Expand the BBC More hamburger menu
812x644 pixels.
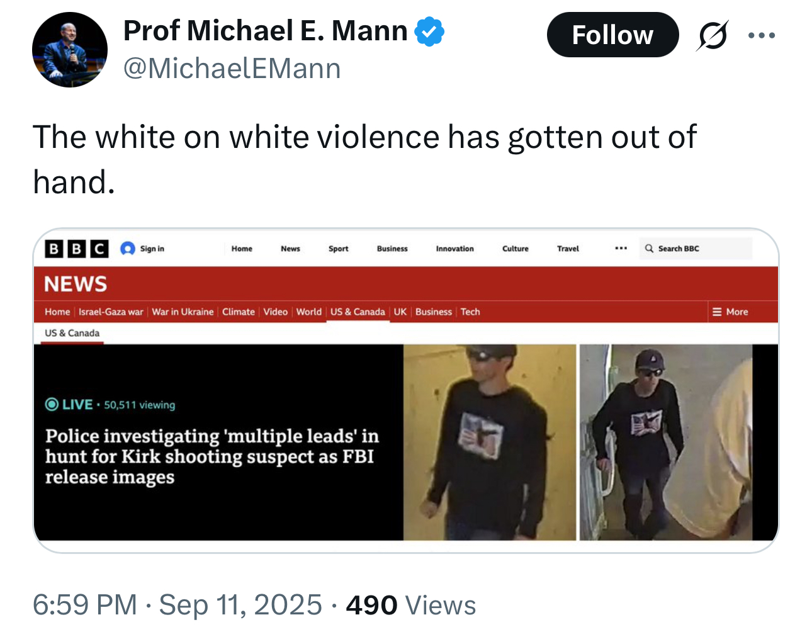730,312
